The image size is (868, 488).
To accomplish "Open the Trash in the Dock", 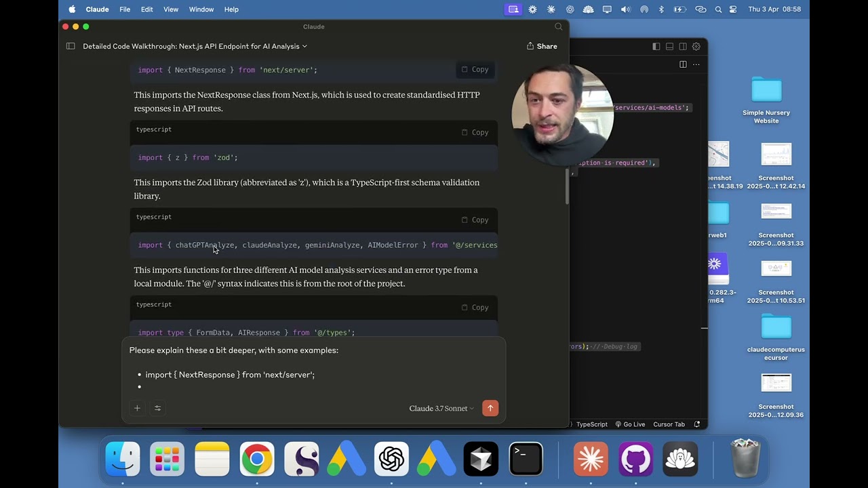I will pos(745,460).
